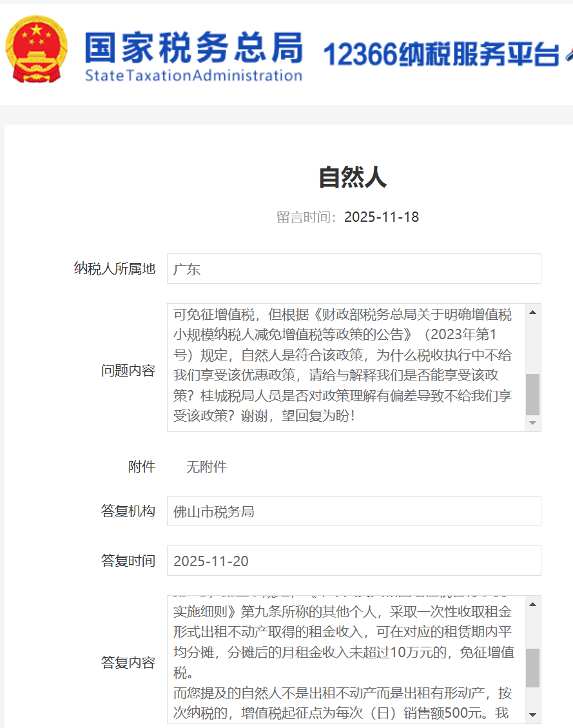Click the 纳税人所属地 label
This screenshot has width=573, height=728.
click(x=115, y=269)
